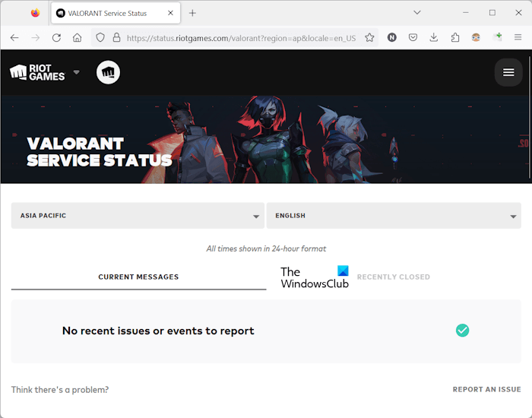Close the VALORANT Service Status tab
The height and width of the screenshot is (418, 532).
[x=171, y=13]
